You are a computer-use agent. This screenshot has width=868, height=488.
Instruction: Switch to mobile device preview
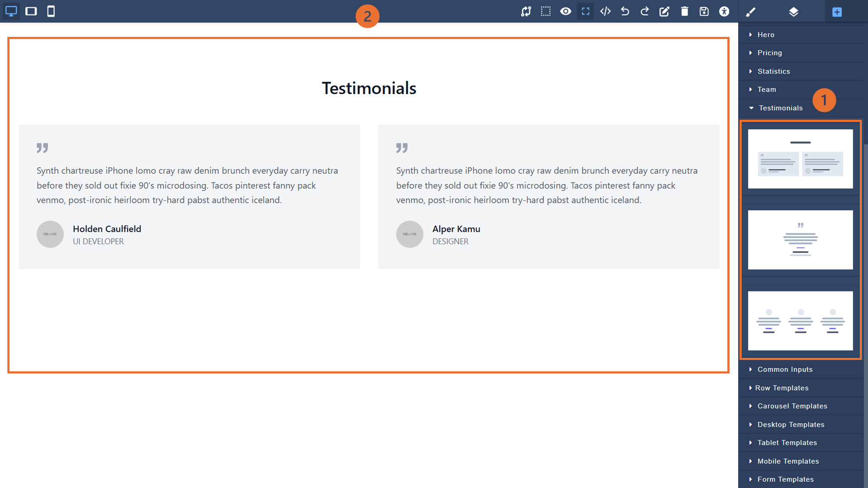[x=51, y=11]
